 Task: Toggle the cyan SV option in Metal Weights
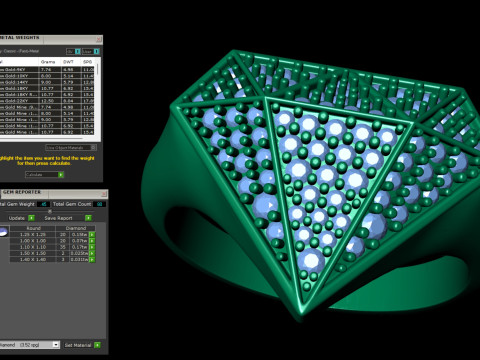tap(78, 51)
